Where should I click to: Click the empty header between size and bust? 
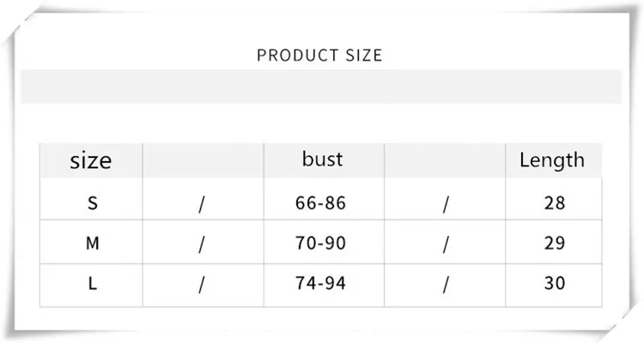coord(203,160)
